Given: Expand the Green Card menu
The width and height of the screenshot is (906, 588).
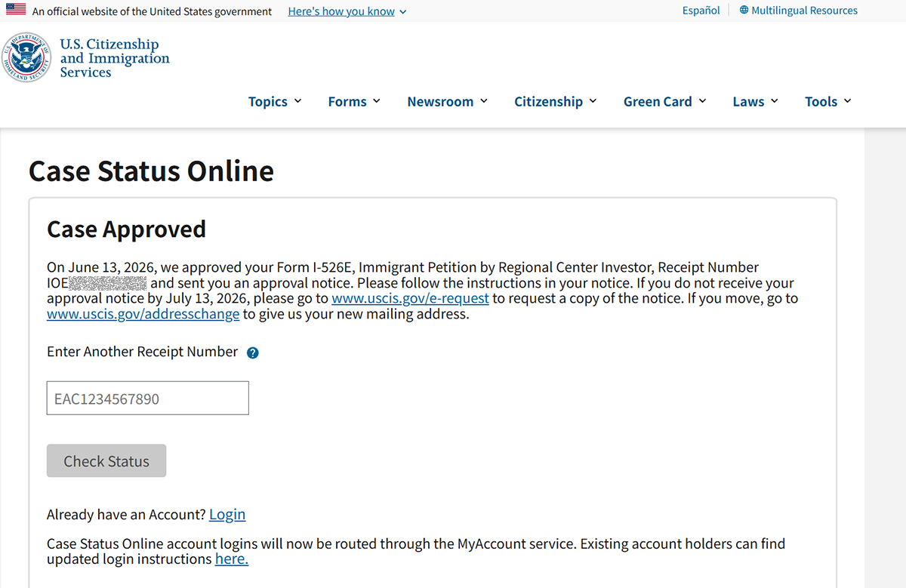Looking at the screenshot, I should click(664, 101).
